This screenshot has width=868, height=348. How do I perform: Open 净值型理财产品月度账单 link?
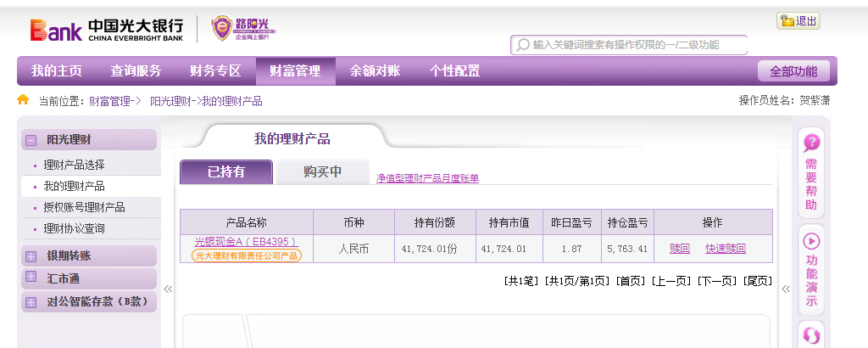click(x=427, y=178)
